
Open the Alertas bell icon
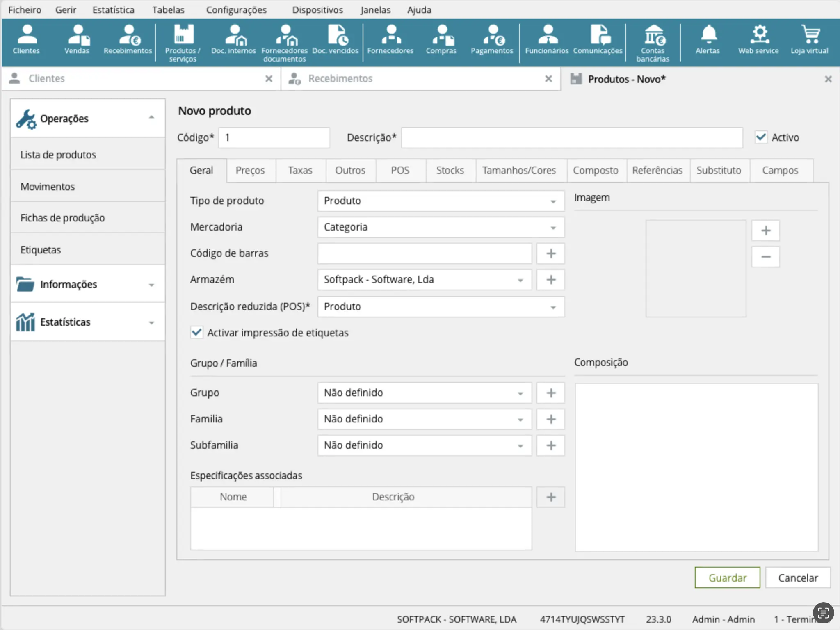click(708, 40)
